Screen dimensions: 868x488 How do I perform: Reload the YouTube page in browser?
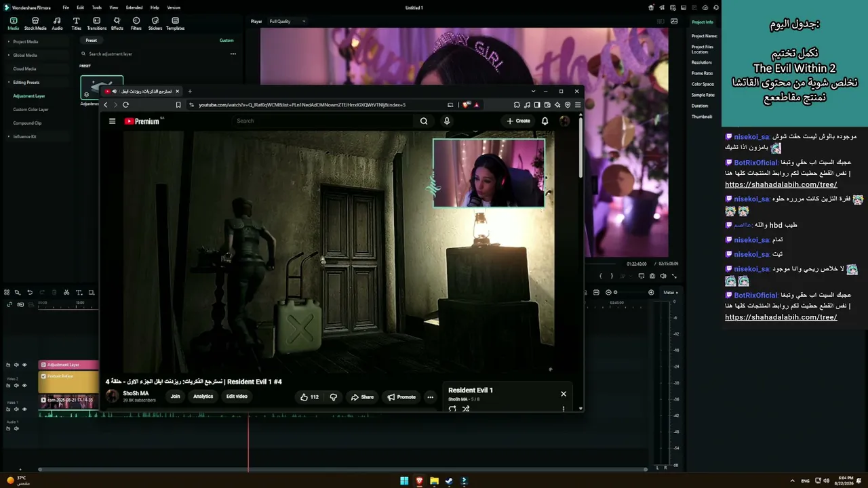pyautogui.click(x=125, y=105)
